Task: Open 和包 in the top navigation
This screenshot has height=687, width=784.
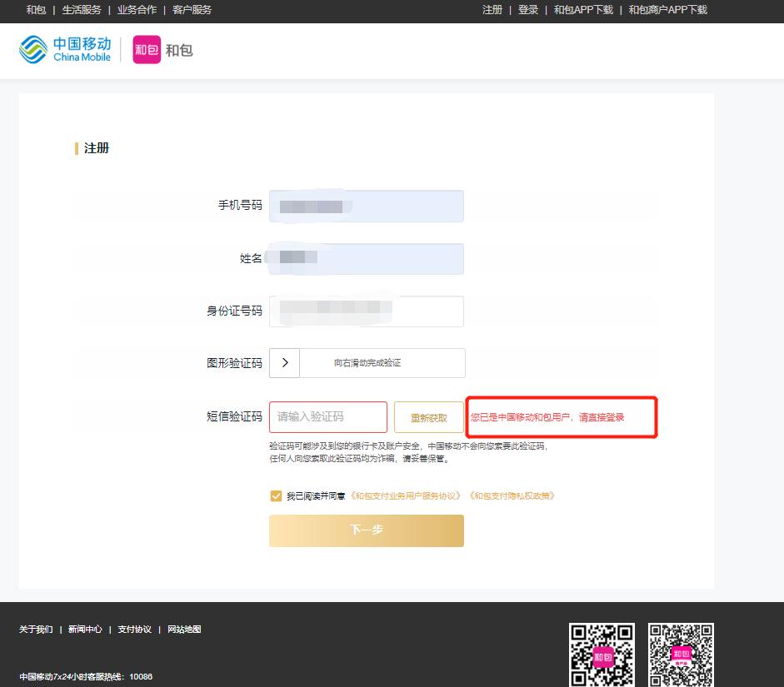Action: (x=36, y=10)
